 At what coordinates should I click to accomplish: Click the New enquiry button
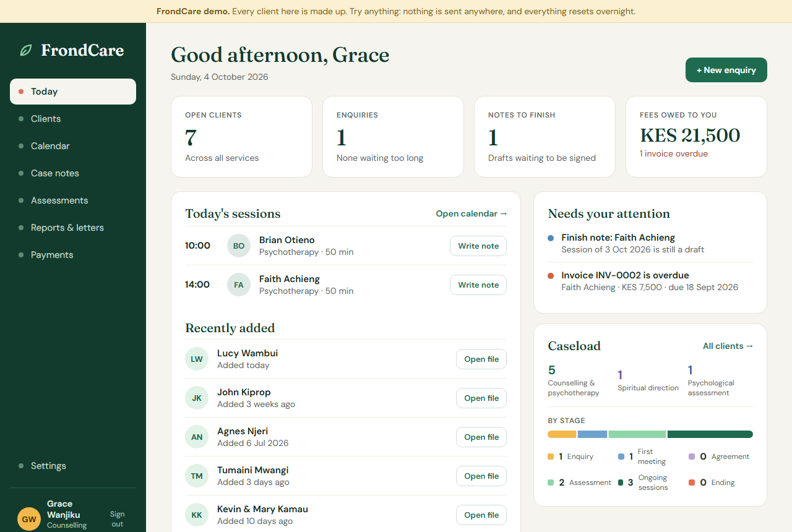click(x=726, y=70)
